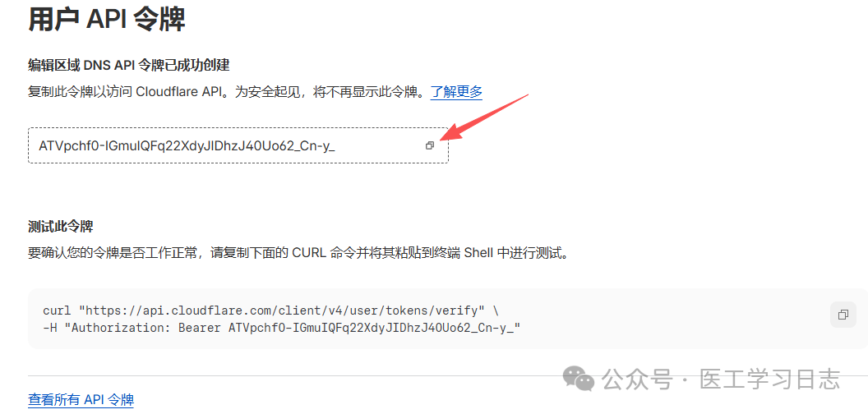Click the 编辑区域 DNS API 令牌已成功创建 subheading
This screenshot has width=868, height=414.
click(129, 66)
